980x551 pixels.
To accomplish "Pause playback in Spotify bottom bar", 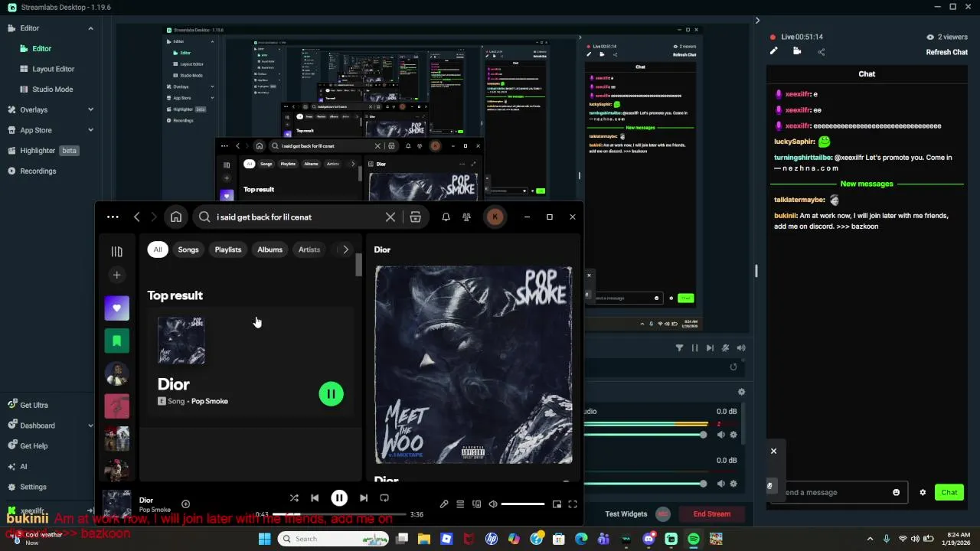I will (339, 498).
